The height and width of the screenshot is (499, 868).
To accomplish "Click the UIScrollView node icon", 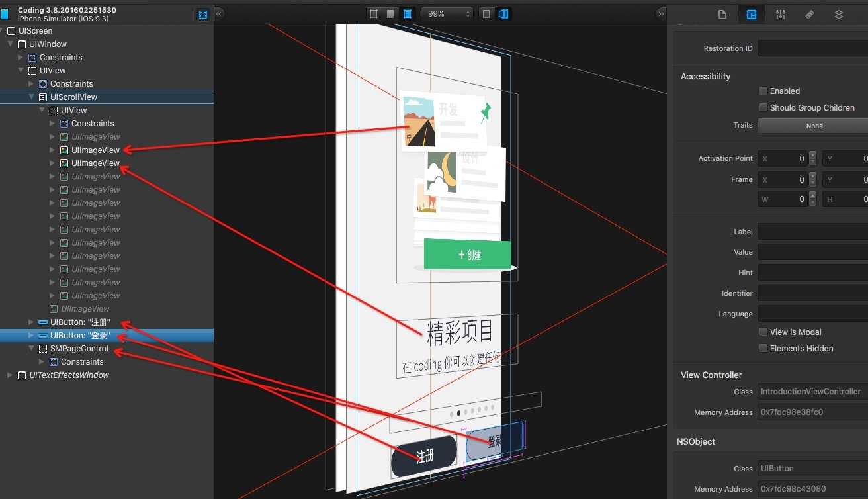I will click(43, 97).
